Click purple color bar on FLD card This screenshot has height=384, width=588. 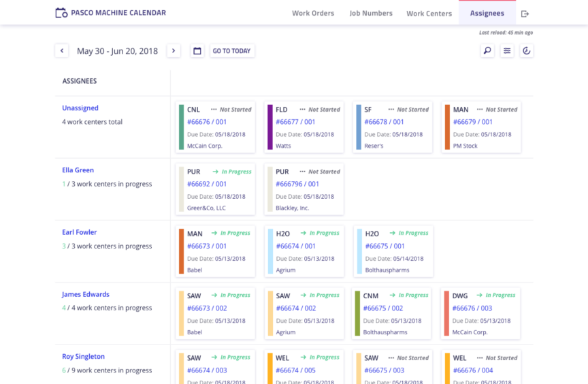pos(270,127)
